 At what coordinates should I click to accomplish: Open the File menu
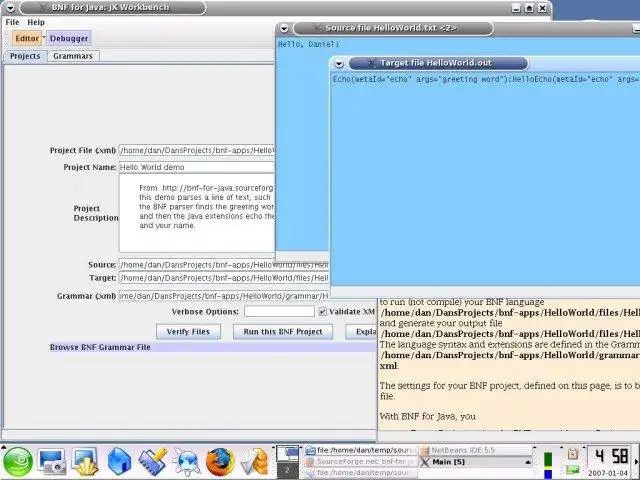pos(12,22)
